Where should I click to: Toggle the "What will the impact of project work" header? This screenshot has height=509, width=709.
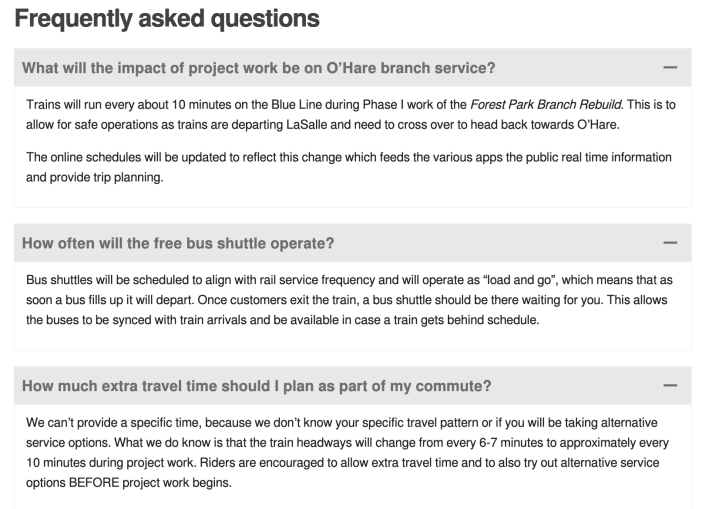[x=259, y=68]
